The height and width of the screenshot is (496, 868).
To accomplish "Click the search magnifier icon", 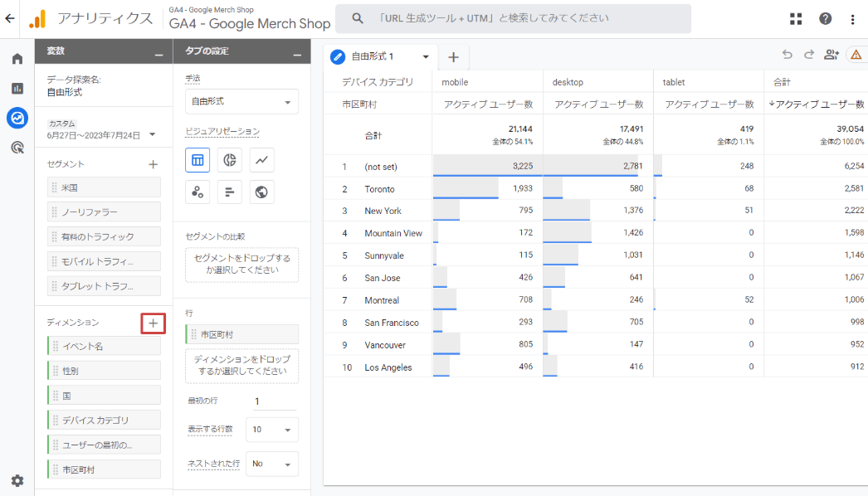I will pos(358,18).
